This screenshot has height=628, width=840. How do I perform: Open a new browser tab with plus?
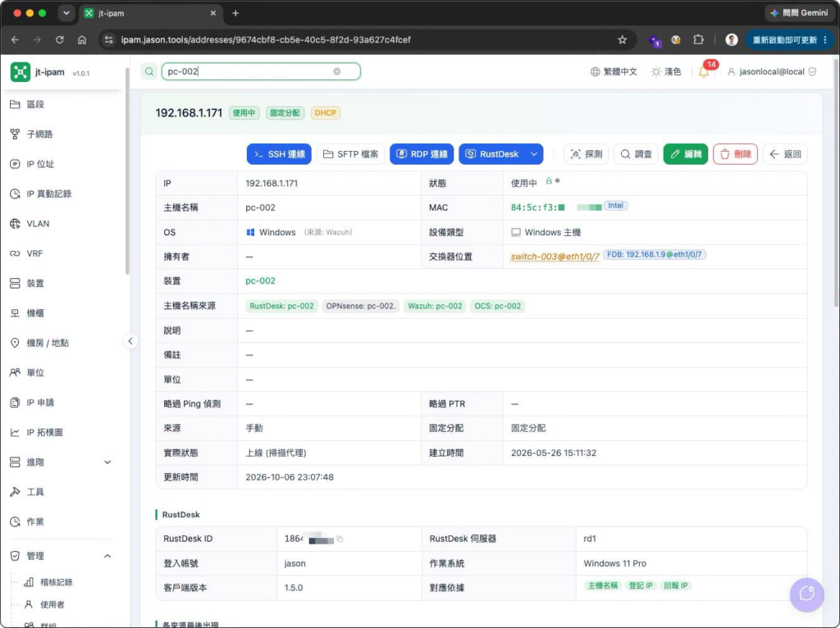tap(235, 13)
